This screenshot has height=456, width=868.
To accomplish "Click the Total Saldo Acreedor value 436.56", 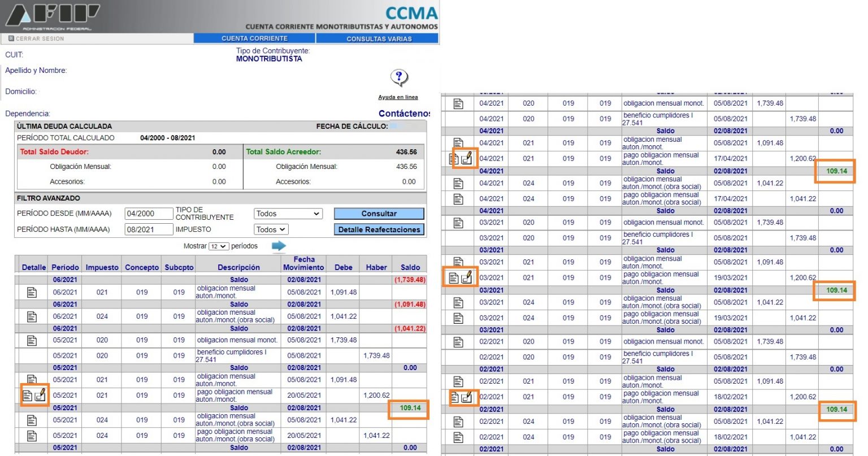I will [x=406, y=152].
